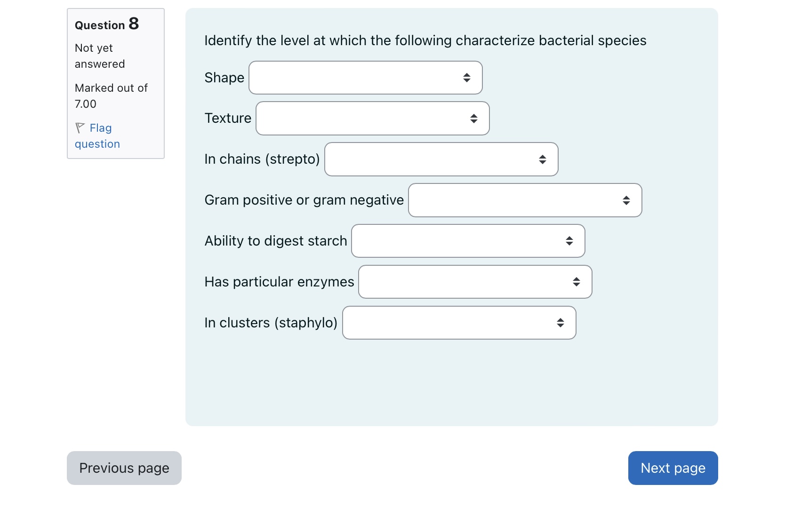Click the Ability to digest starch label
Viewport: 785px width, 532px height.
click(276, 241)
